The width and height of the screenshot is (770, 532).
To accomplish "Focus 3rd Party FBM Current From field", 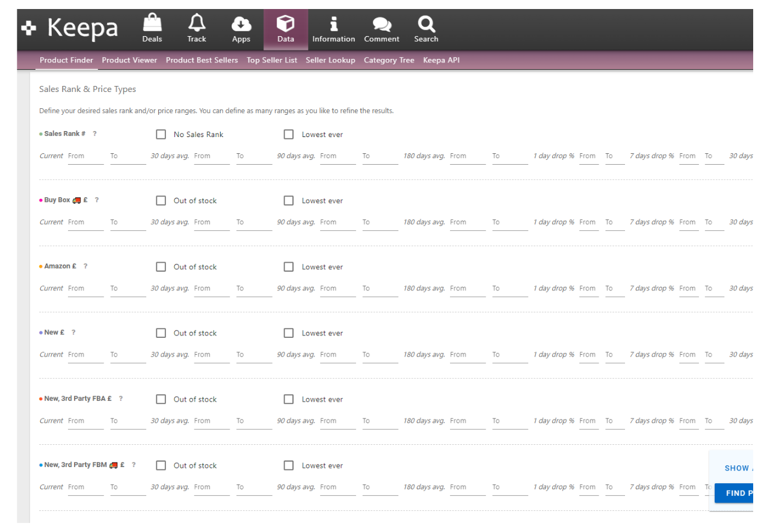I will [x=85, y=487].
